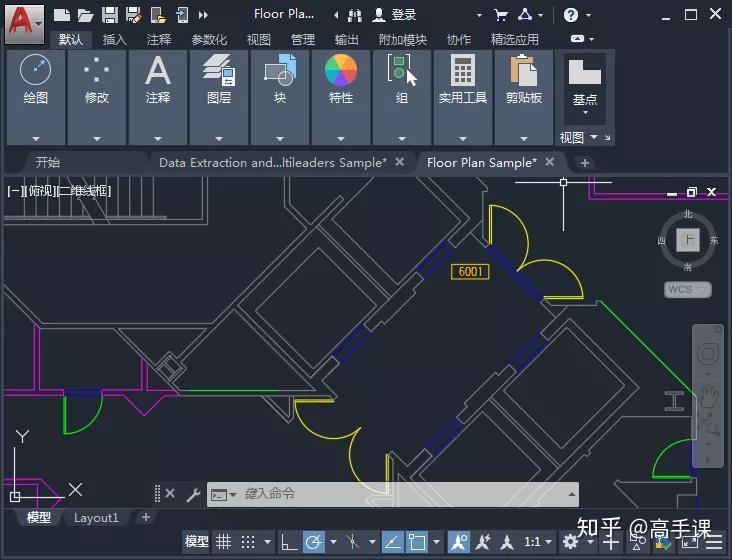Click the Save icon in quick access toolbar
Image resolution: width=732 pixels, height=560 pixels.
pyautogui.click(x=110, y=14)
